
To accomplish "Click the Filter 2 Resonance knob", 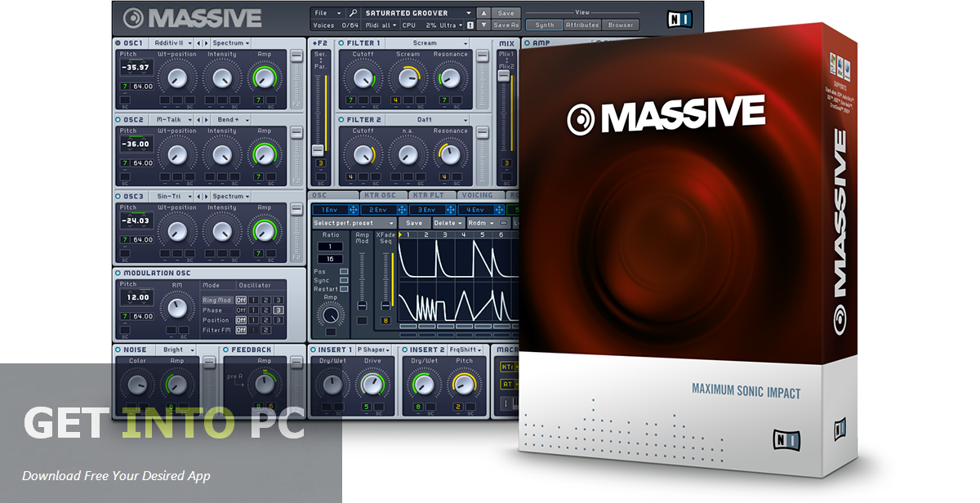I will tap(450, 154).
